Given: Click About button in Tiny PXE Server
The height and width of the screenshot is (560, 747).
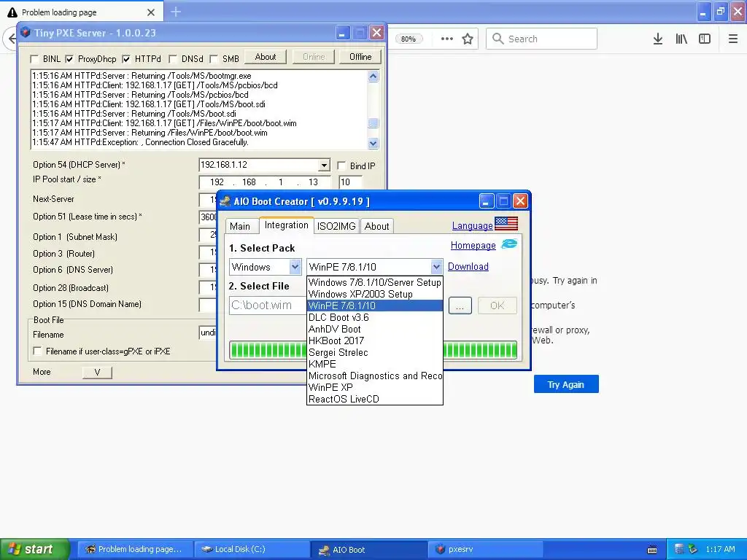Looking at the screenshot, I should pyautogui.click(x=266, y=57).
